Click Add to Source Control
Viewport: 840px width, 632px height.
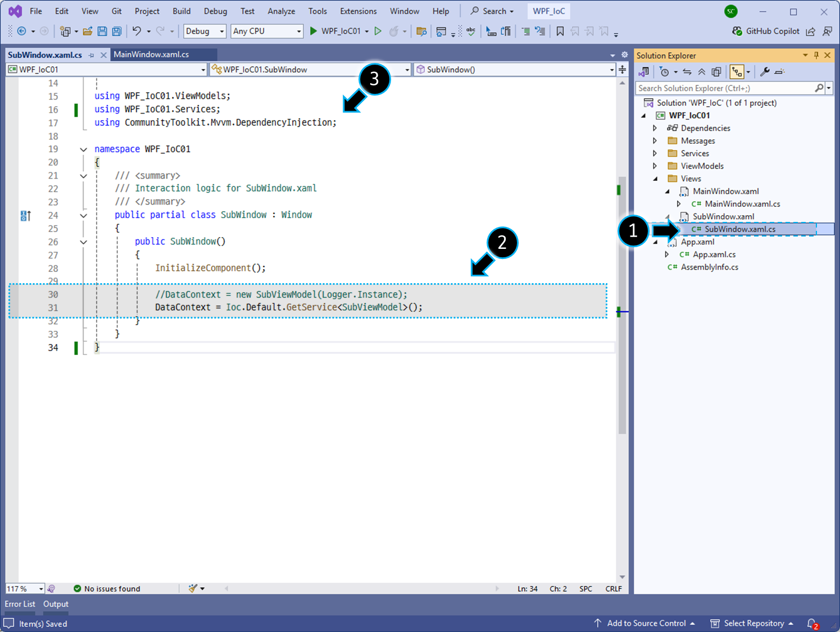click(x=645, y=624)
